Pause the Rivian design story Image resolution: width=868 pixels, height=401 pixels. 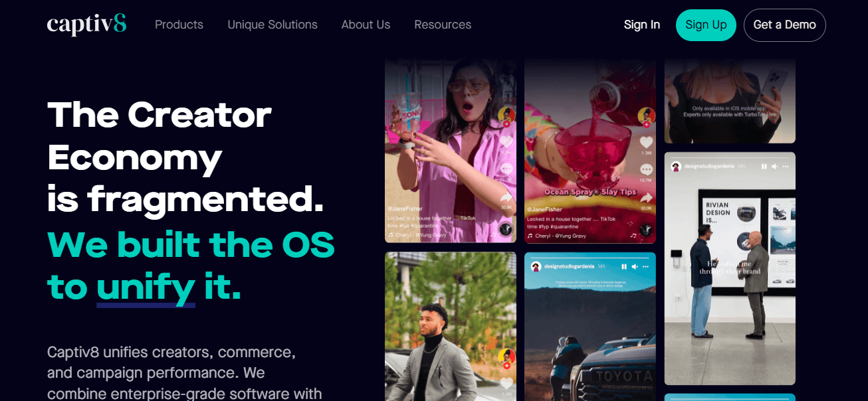(x=764, y=167)
